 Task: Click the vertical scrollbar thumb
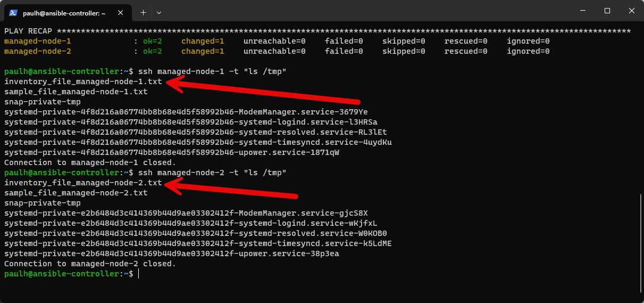pos(641,243)
